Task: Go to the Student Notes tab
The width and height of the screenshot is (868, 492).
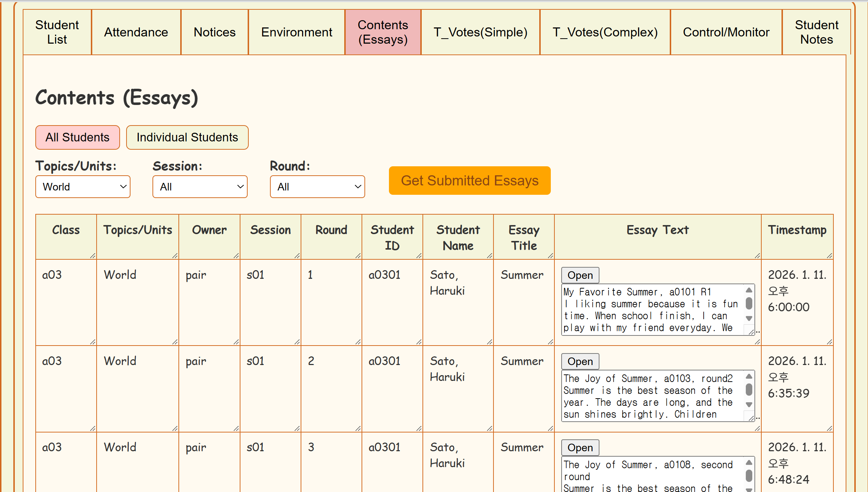Action: click(x=816, y=32)
